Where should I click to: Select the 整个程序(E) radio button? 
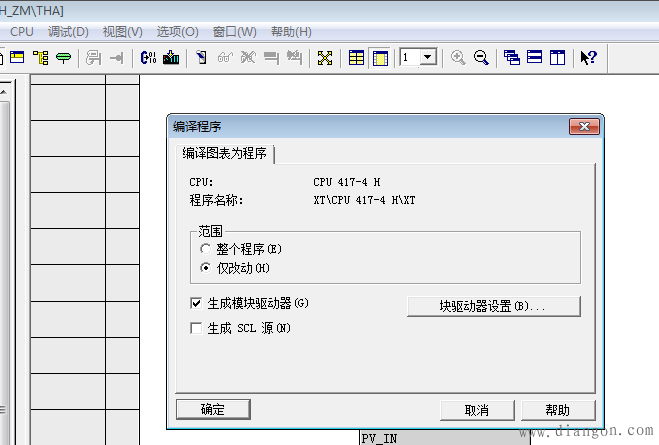(x=205, y=249)
